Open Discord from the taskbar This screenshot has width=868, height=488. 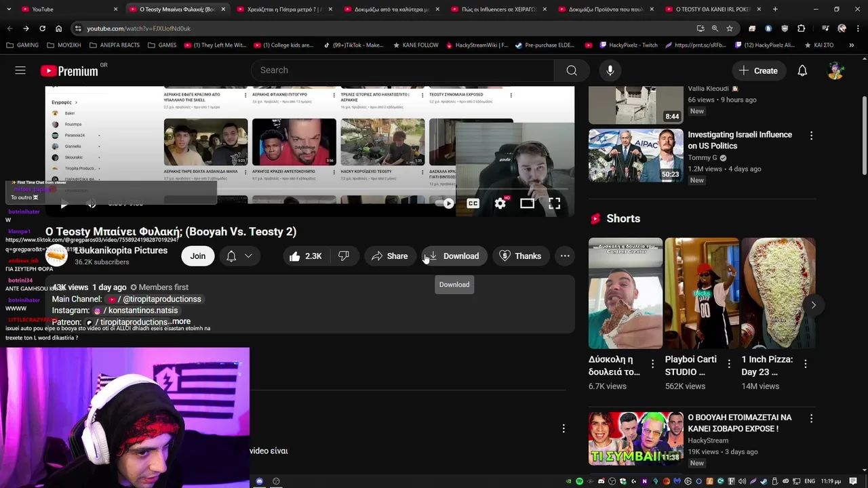pos(259,481)
